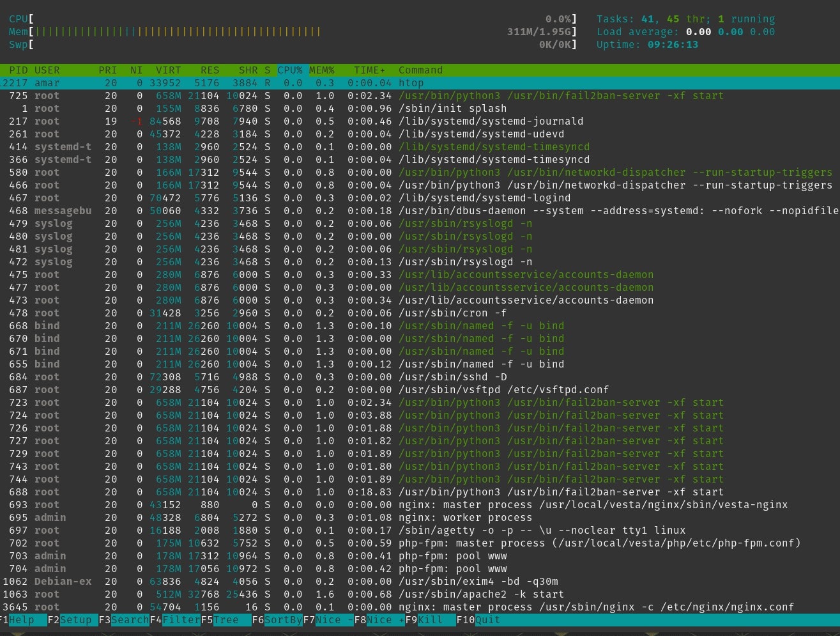Sort by the TIME+ column header

370,70
